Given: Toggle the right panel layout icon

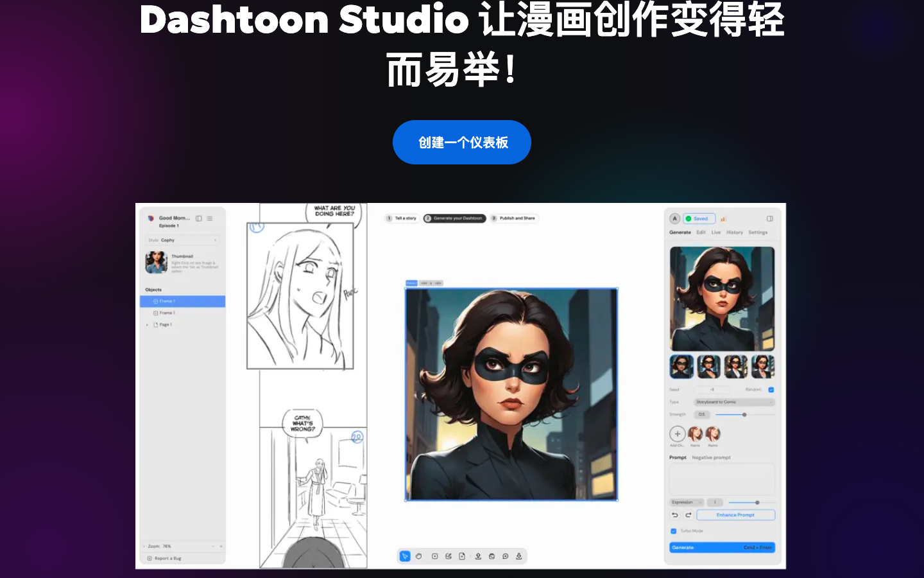Looking at the screenshot, I should [770, 218].
